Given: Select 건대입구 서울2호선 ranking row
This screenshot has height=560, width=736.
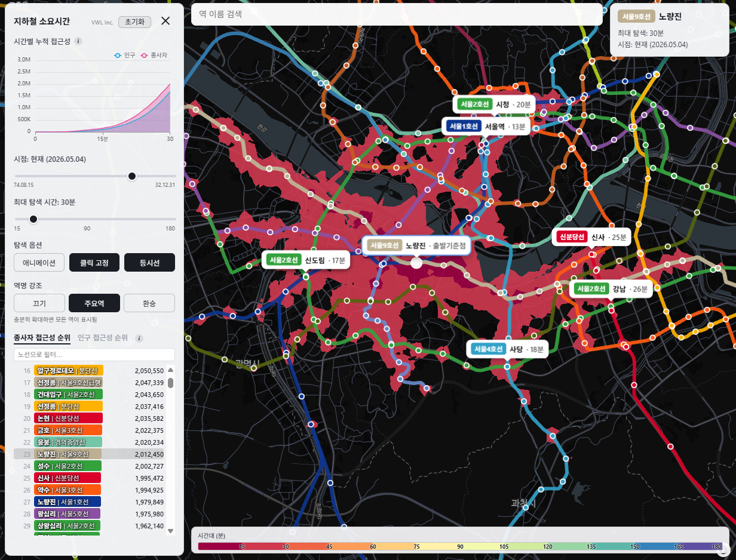Looking at the screenshot, I should pyautogui.click(x=89, y=395).
